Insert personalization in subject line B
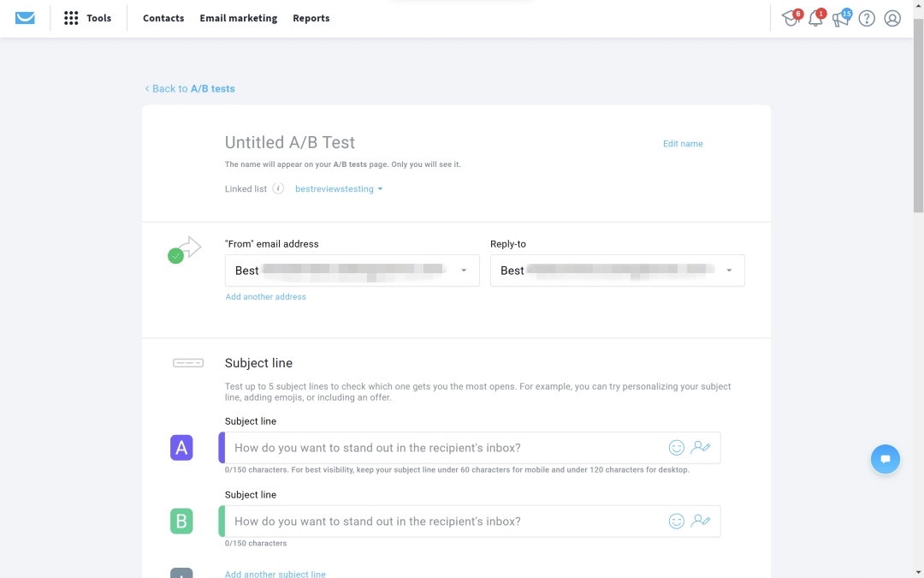The image size is (924, 578). tap(701, 521)
